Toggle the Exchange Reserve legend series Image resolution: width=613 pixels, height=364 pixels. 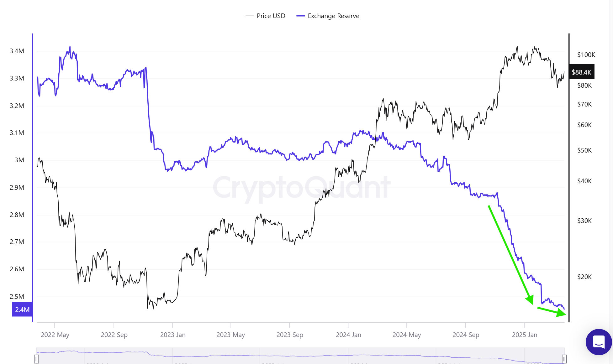click(333, 16)
